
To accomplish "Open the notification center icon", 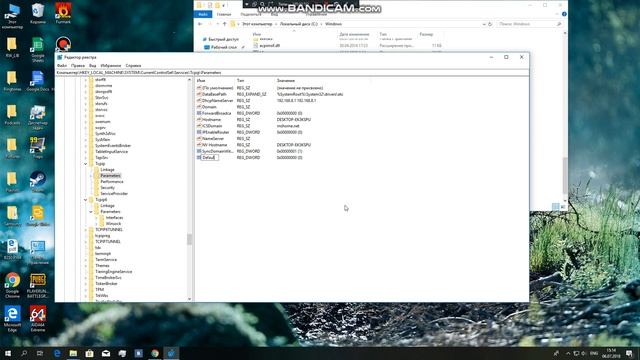I will coord(630,353).
